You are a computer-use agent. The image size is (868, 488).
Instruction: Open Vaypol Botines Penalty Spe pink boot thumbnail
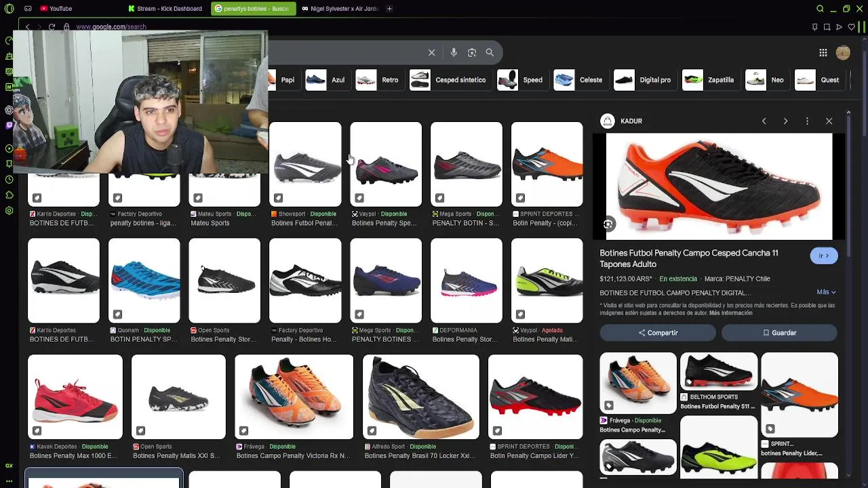386,164
